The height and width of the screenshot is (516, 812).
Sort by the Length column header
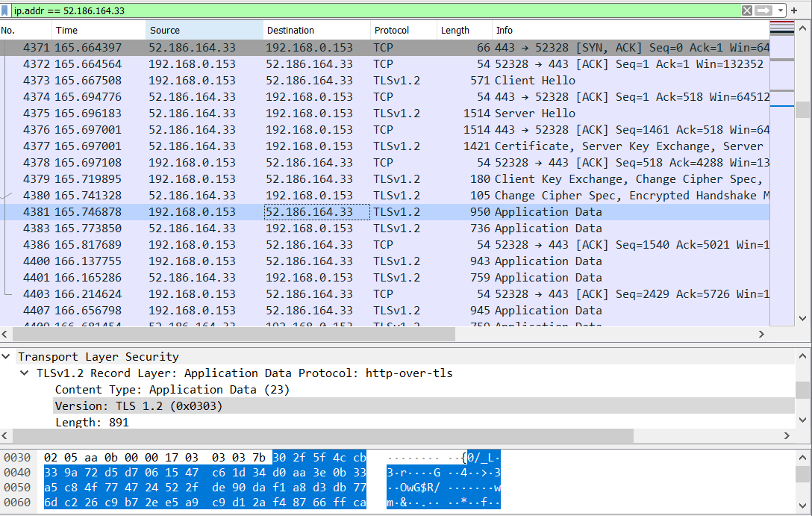tap(464, 30)
